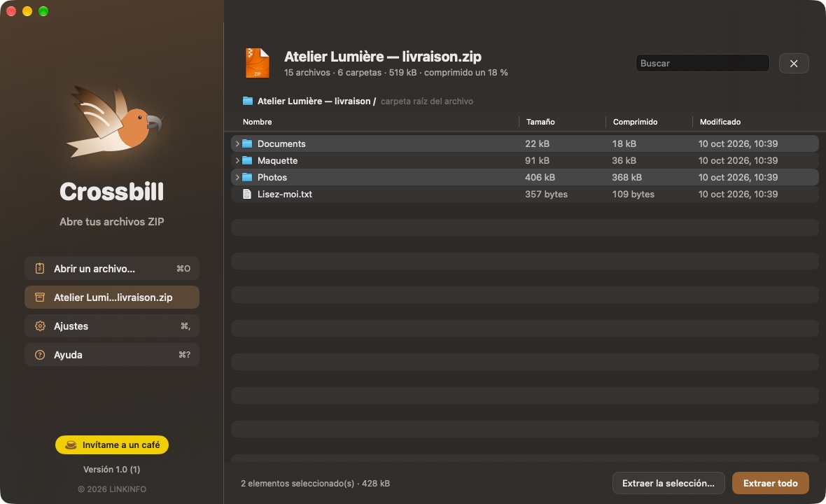This screenshot has height=504, width=826.
Task: Click the Maquette folder icon
Action: coord(247,160)
